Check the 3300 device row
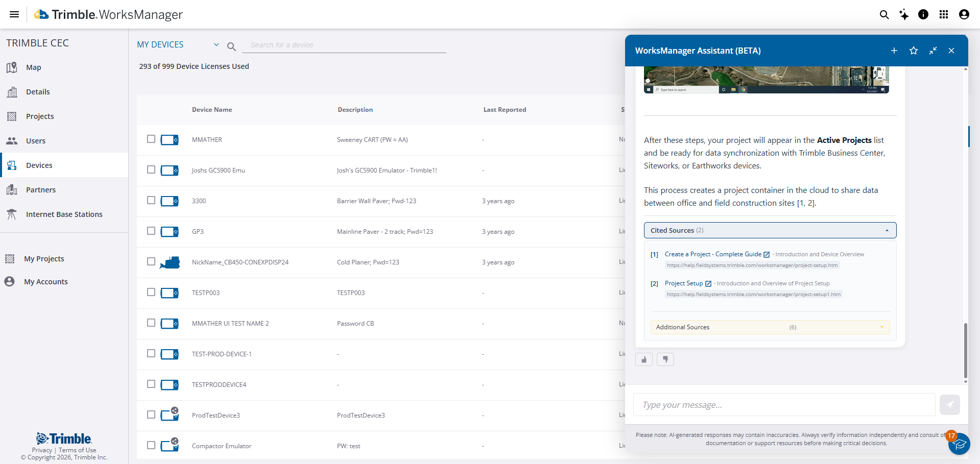 point(151,200)
